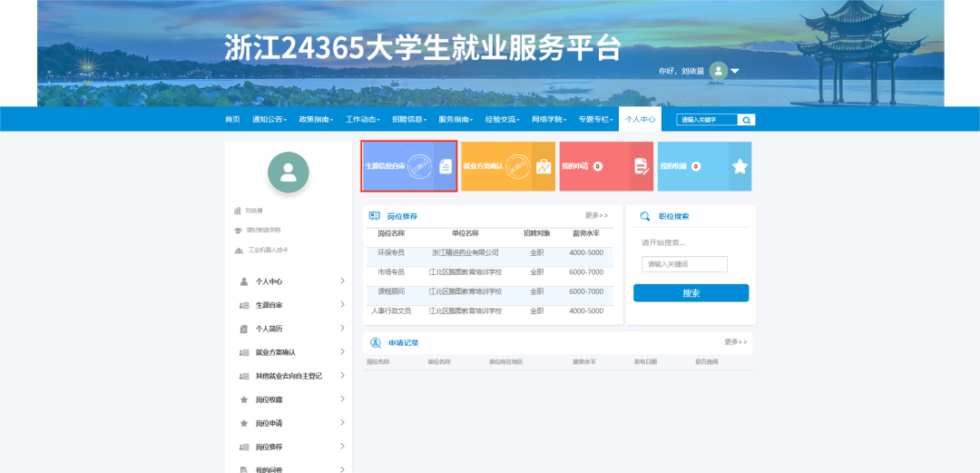This screenshot has width=980, height=473.
Task: Click the document icon of 个人简历 sidebar row
Action: click(x=244, y=329)
